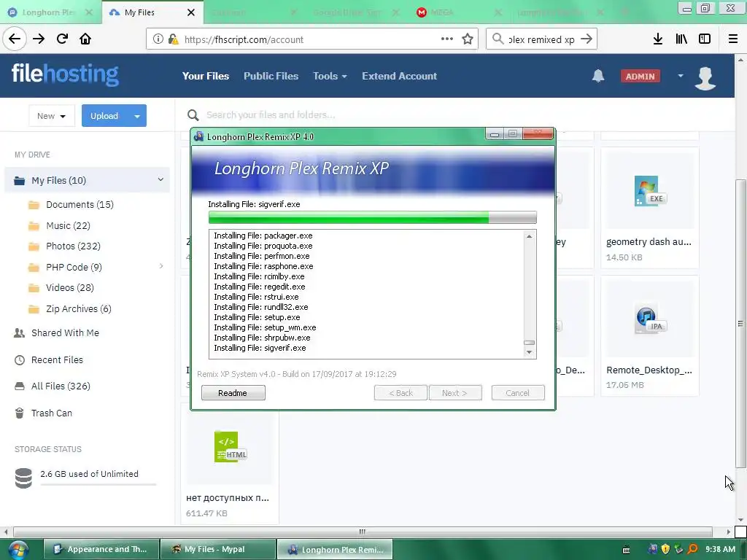Screen dimensions: 747x560
Task: Switch to the My Files - Mypal taskbar button
Action: [x=218, y=550]
